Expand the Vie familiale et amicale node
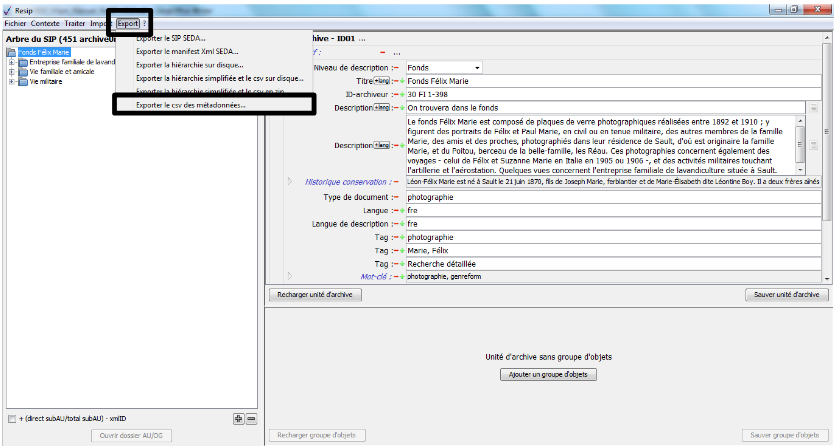Screen dimensions: 837x446 tap(11, 72)
